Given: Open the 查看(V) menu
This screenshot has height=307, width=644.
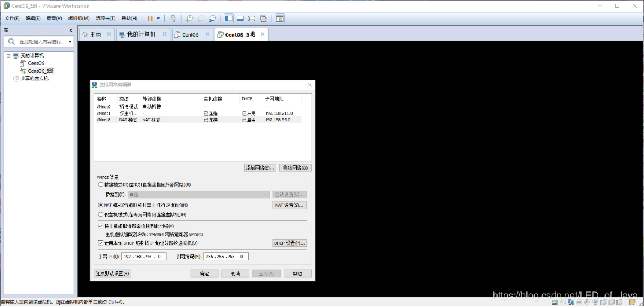Looking at the screenshot, I should 54,19.
